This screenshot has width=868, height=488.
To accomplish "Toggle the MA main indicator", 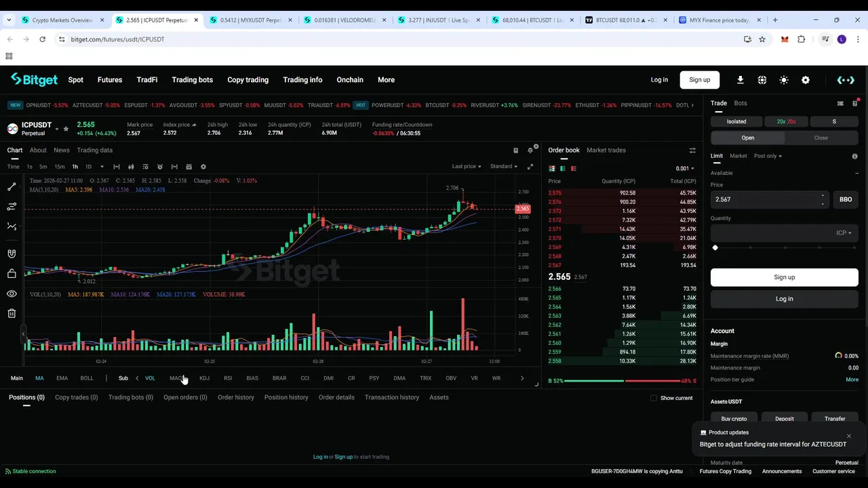I will 39,378.
